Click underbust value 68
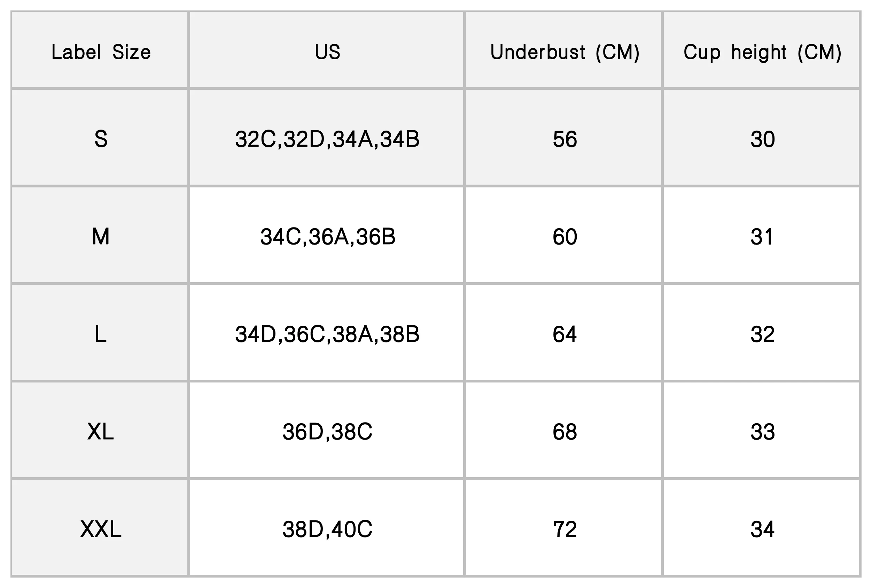 (x=564, y=431)
